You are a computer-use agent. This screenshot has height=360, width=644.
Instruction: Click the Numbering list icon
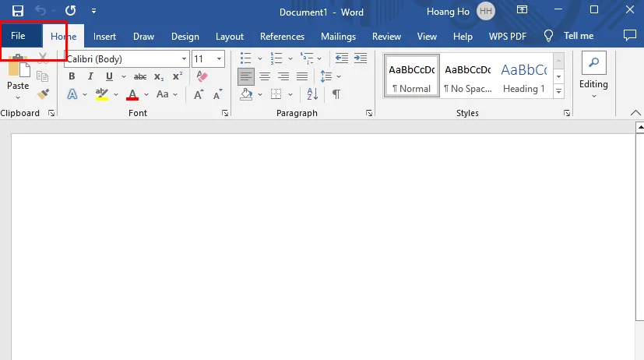[x=276, y=58]
